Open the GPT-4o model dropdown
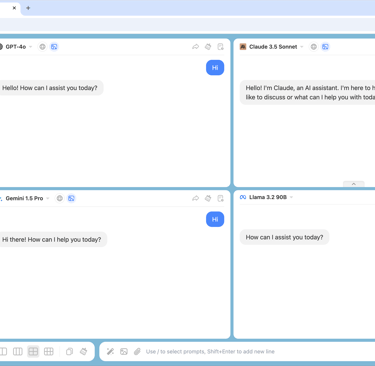 [31, 47]
